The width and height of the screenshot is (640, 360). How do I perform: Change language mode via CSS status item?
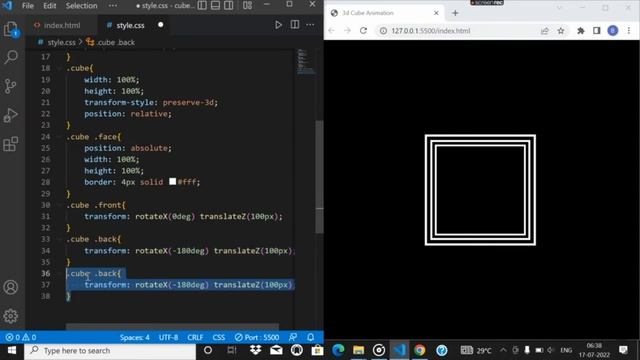point(219,338)
